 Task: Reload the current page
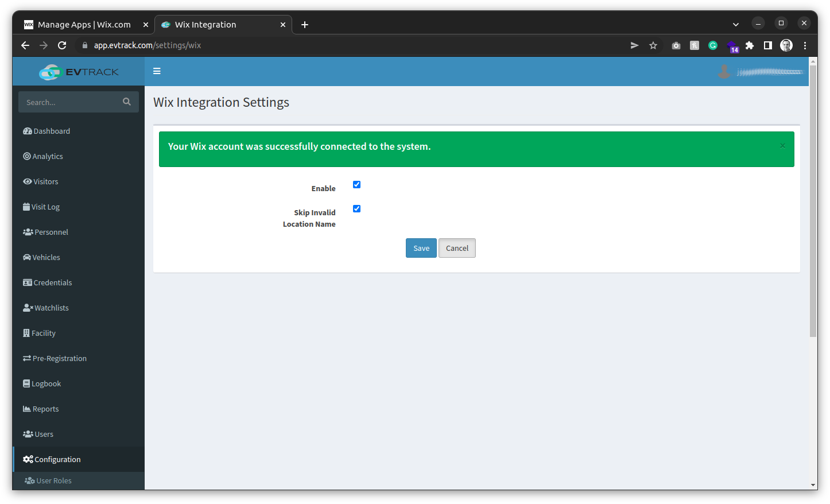[x=62, y=45]
